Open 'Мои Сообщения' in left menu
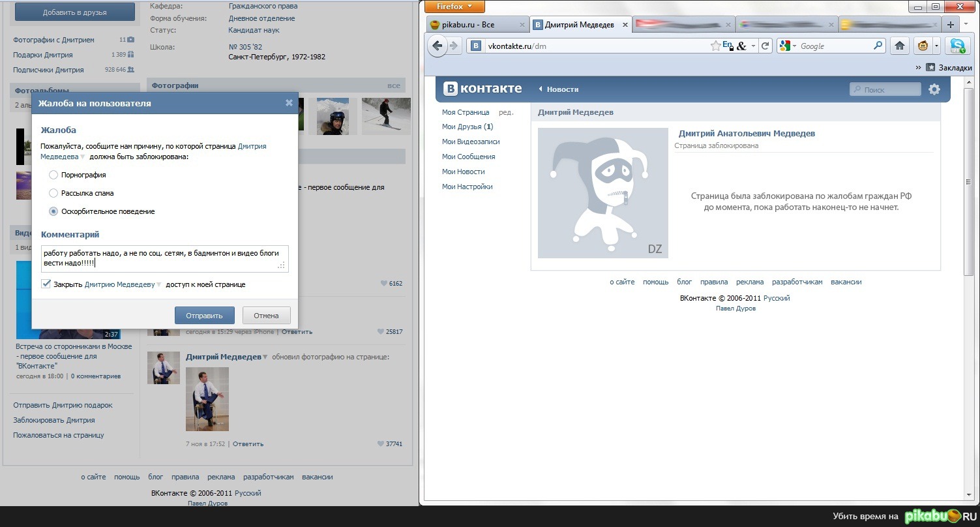 tap(468, 157)
